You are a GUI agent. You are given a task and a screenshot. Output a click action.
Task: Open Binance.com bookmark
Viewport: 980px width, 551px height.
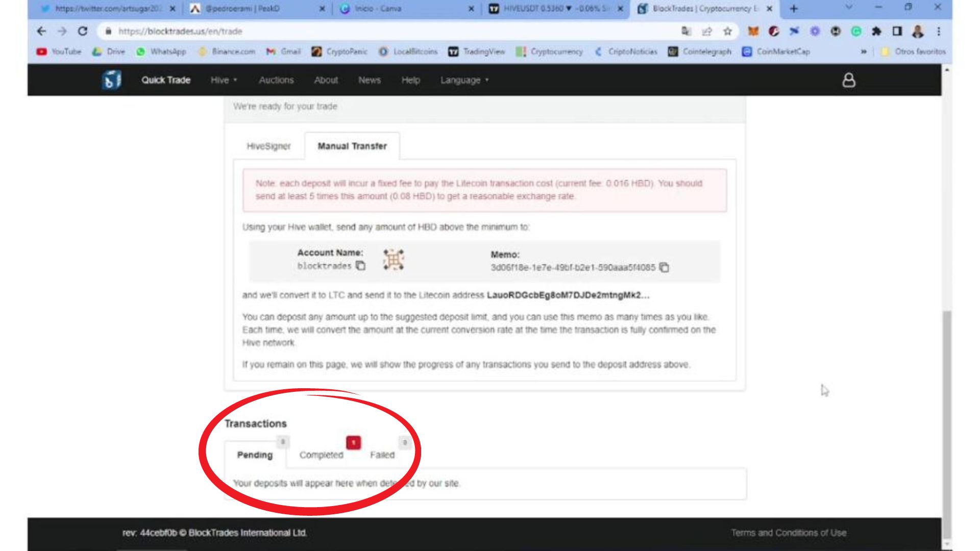226,52
